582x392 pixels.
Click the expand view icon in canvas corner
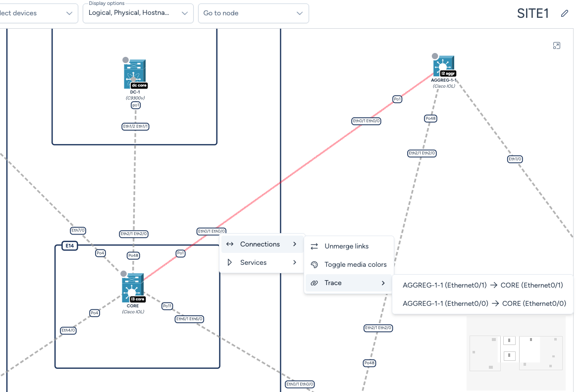pyautogui.click(x=556, y=46)
